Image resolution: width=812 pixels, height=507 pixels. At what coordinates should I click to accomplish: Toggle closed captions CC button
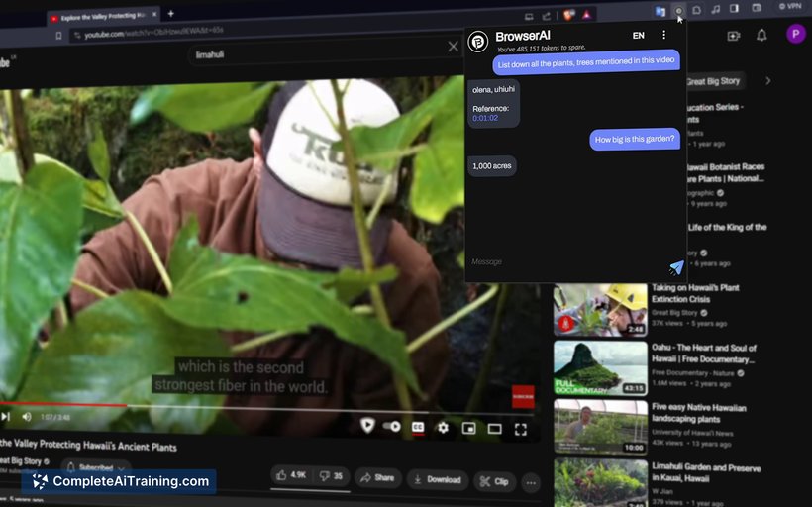pos(418,427)
